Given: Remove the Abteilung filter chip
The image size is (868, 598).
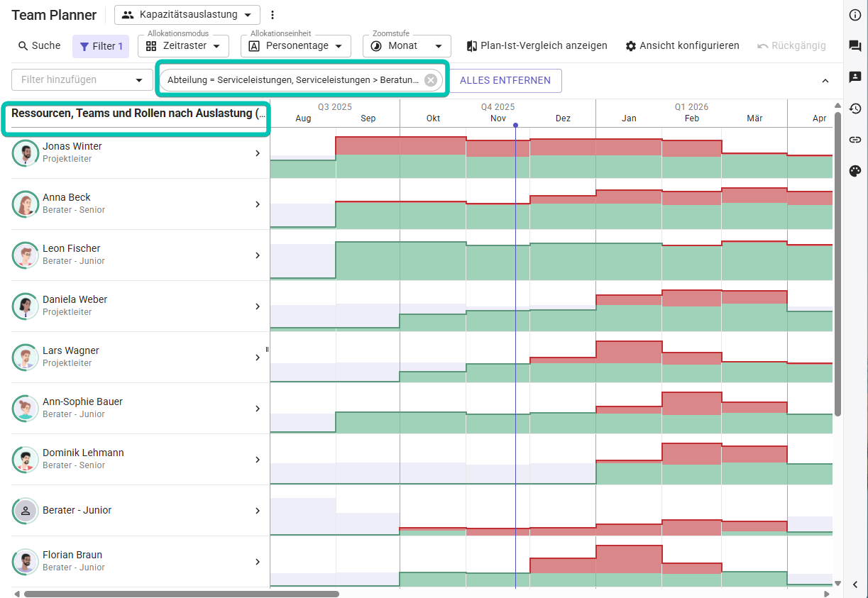Looking at the screenshot, I should coord(430,80).
